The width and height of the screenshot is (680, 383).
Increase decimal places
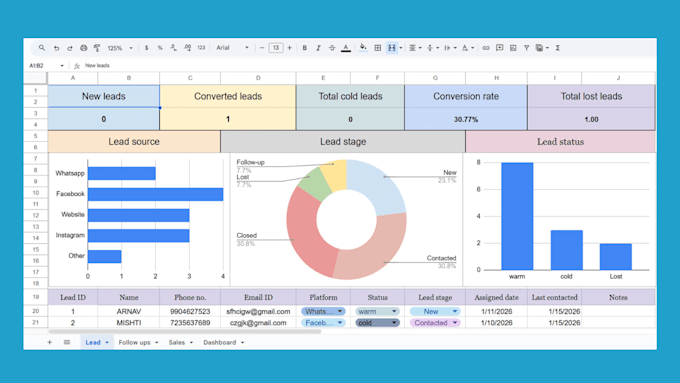click(187, 48)
